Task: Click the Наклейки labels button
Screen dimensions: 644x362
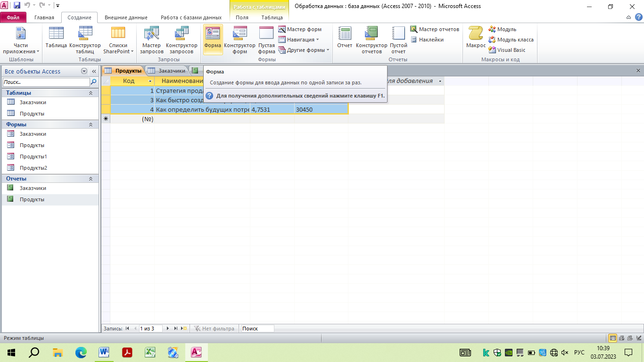Action: tap(427, 40)
